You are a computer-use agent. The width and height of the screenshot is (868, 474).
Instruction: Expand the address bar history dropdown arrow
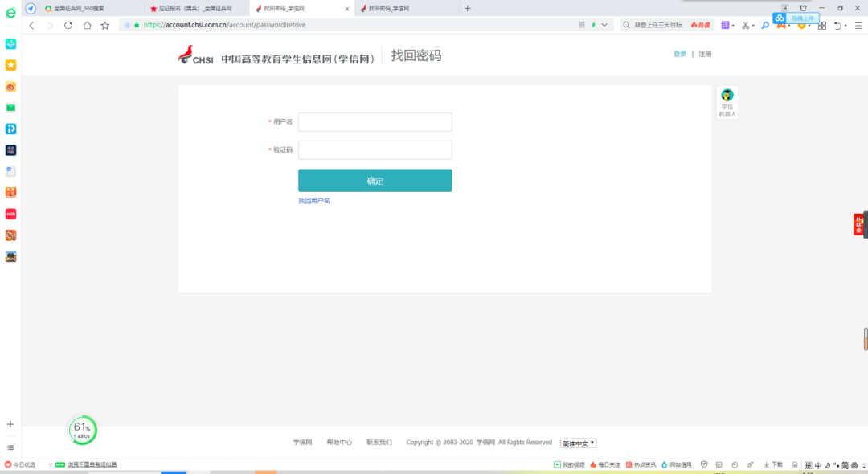tap(605, 25)
